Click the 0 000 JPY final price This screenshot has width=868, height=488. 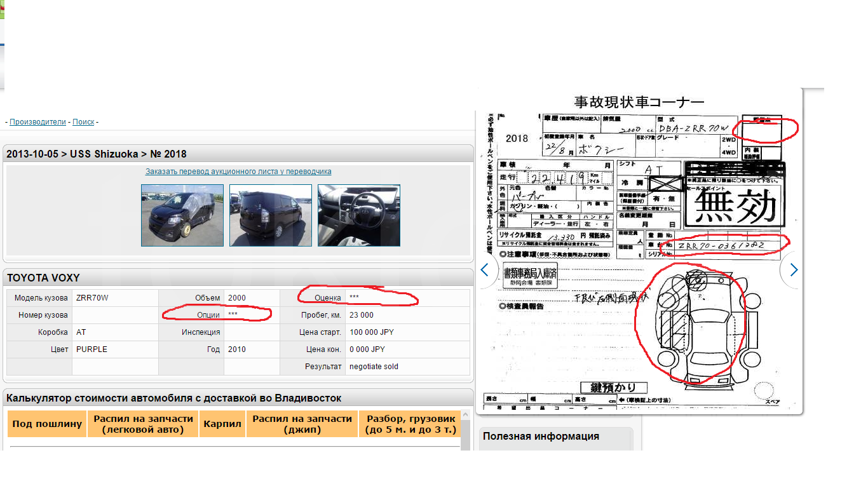(x=369, y=349)
